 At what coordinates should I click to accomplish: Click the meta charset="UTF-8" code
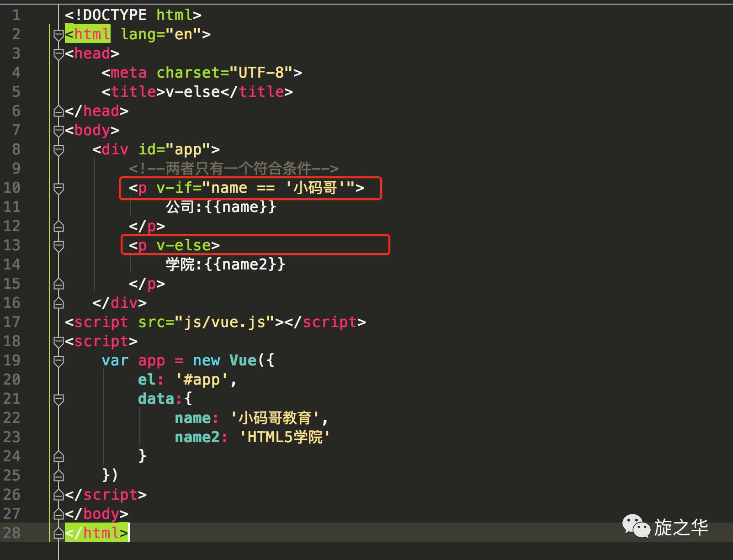pos(202,73)
